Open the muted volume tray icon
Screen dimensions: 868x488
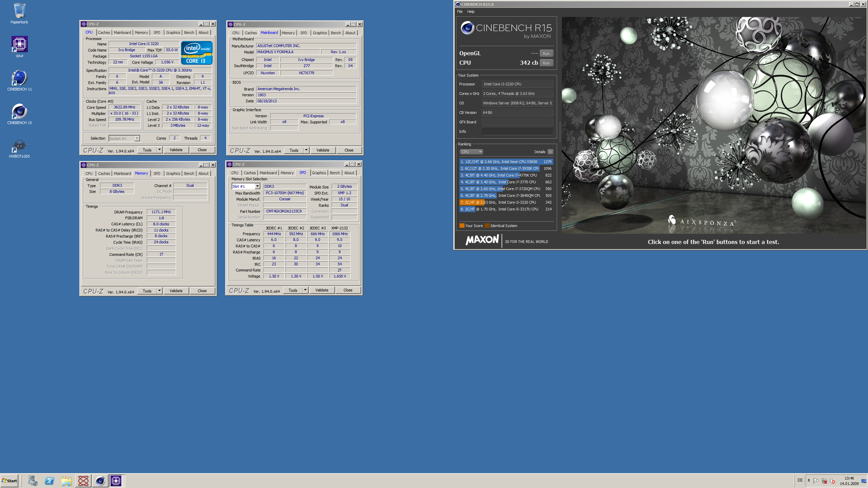[x=832, y=481]
